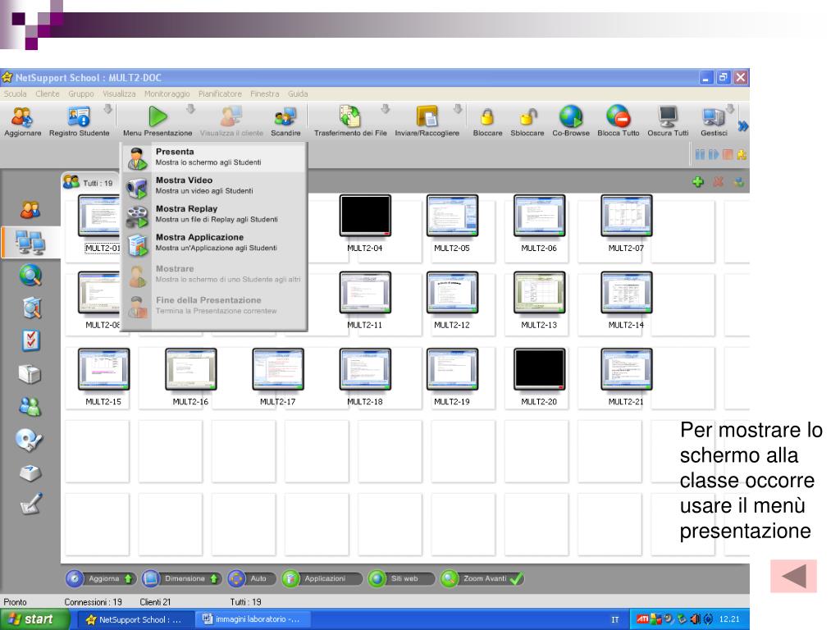
Task: Select the sidebar printer icon
Action: tap(30, 374)
